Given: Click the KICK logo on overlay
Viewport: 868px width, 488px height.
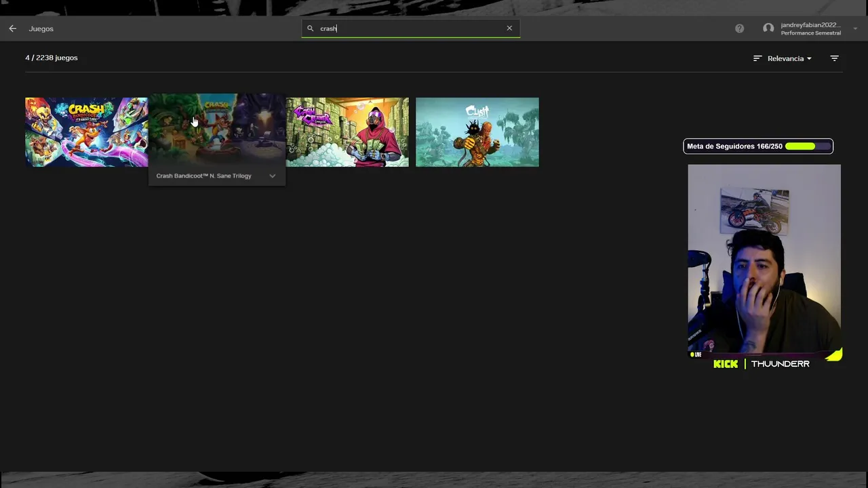Looking at the screenshot, I should click(726, 364).
